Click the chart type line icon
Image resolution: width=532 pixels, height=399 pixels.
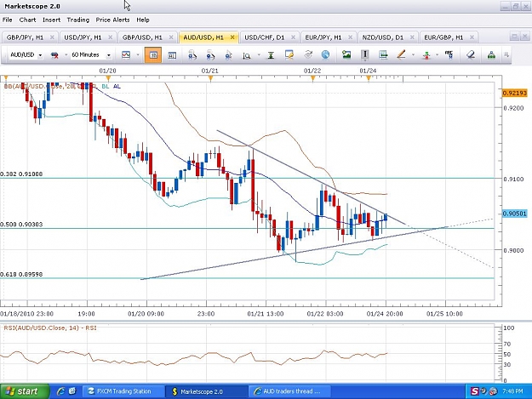click(x=126, y=55)
